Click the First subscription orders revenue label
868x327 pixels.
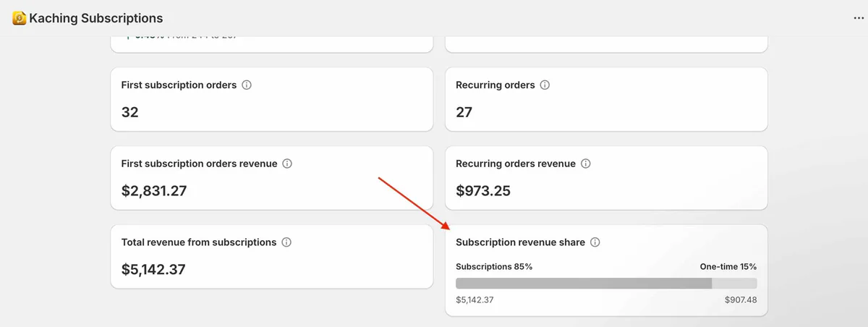(x=199, y=163)
